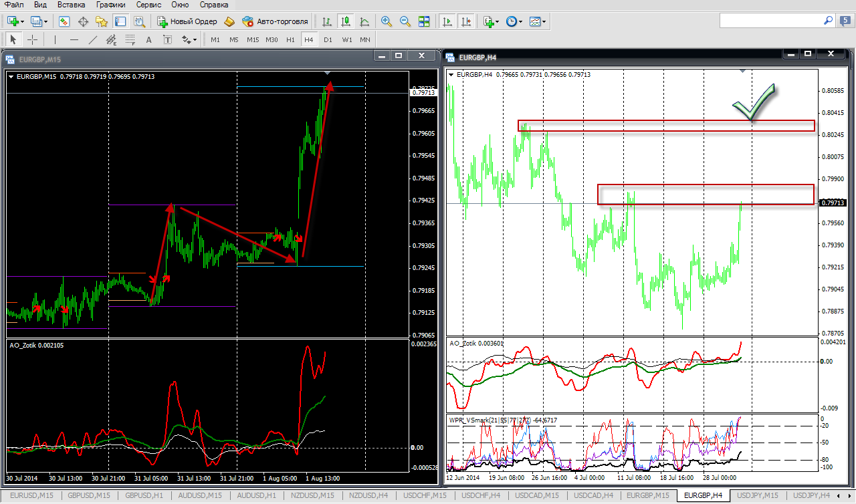
Task: Set timeframe to H4
Action: click(308, 39)
